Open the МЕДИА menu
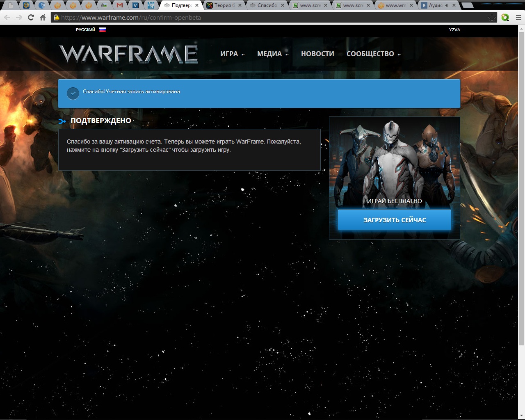Viewport: 525px width, 420px height. (x=269, y=54)
